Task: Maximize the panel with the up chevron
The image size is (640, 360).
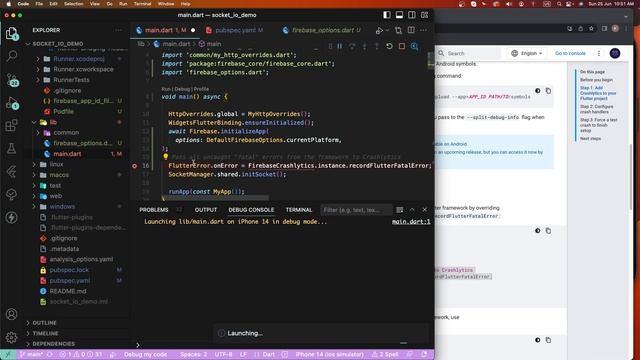Action: tap(412, 210)
